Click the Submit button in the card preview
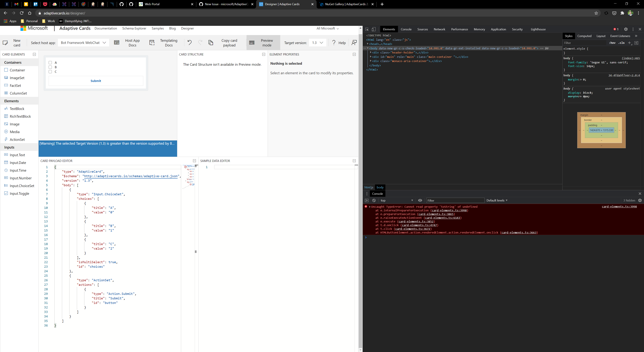Screen dimensions: 644x352 coord(96,81)
